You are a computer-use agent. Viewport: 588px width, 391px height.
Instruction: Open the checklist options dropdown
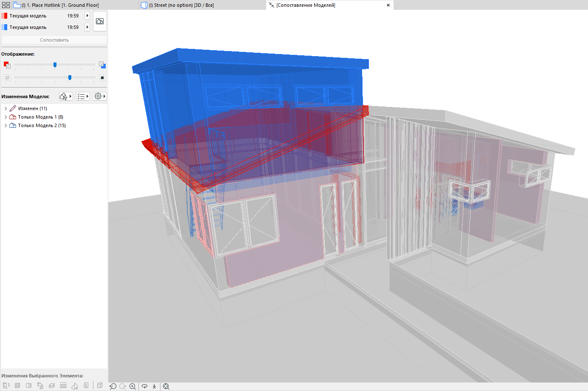tap(83, 96)
